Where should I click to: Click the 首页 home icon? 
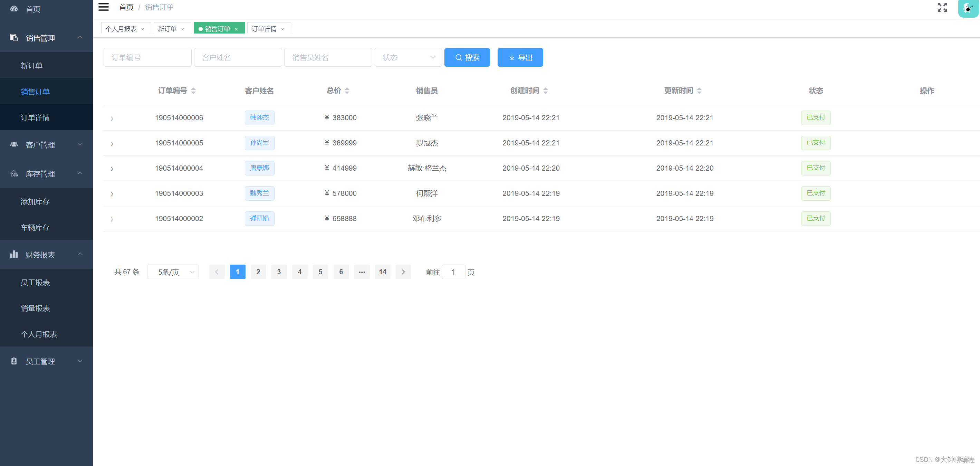(14, 9)
